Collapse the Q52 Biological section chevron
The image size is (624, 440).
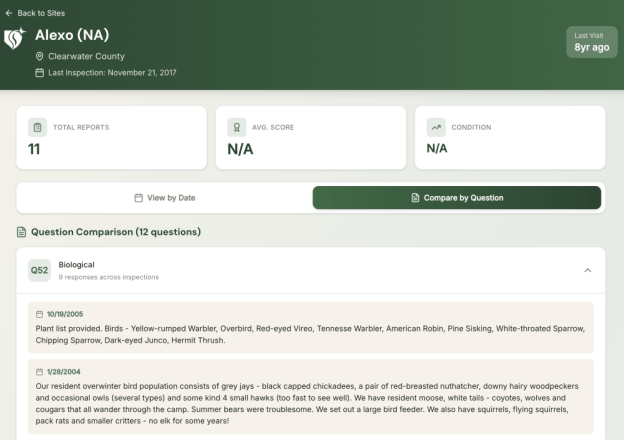pos(587,270)
